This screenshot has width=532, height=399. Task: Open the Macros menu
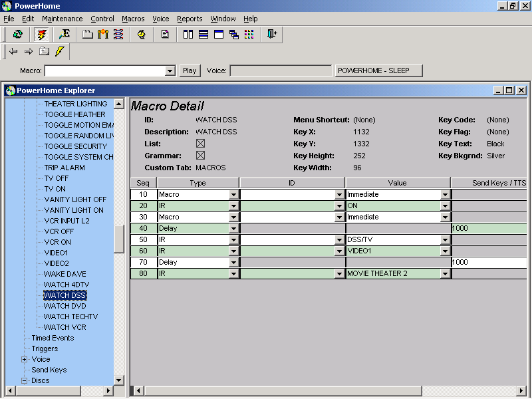coord(133,19)
